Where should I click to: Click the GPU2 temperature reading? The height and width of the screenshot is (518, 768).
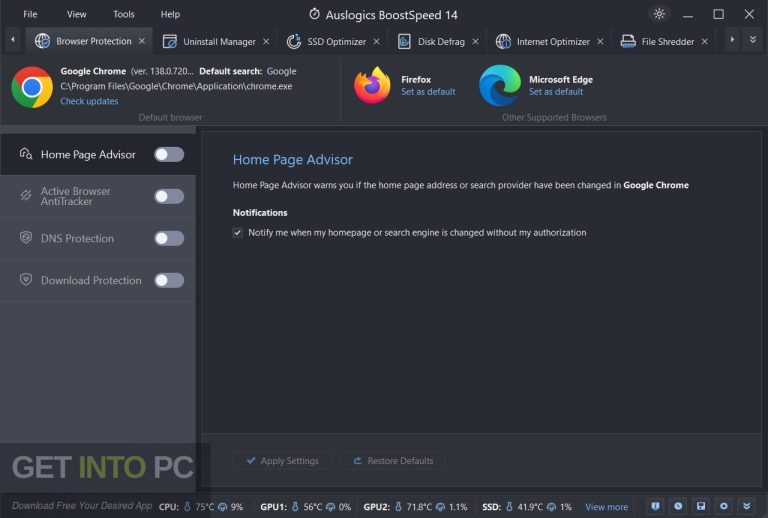pyautogui.click(x=419, y=507)
